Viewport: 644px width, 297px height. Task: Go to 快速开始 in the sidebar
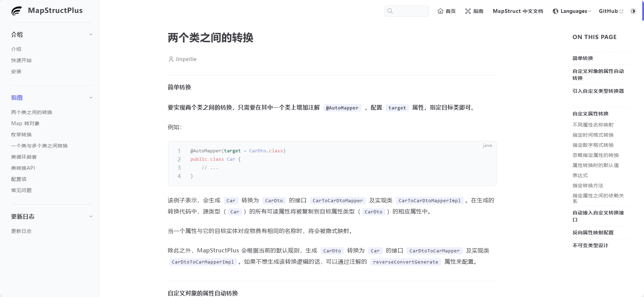coord(21,60)
